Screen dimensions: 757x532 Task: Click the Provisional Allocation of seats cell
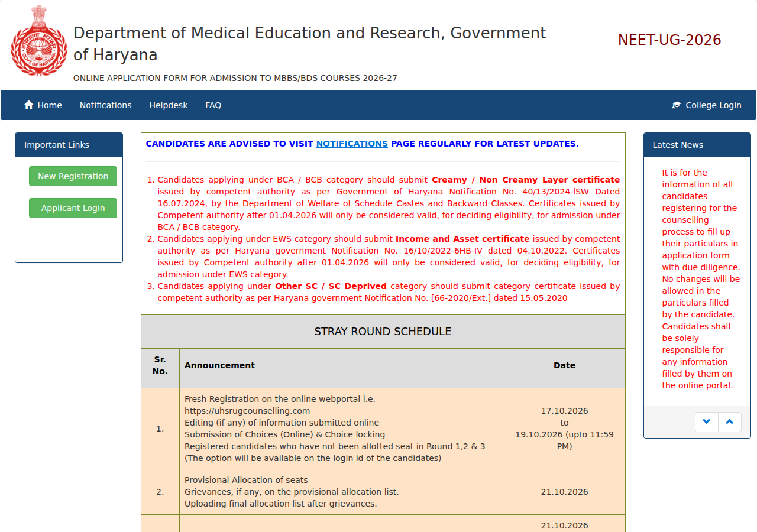pos(342,492)
